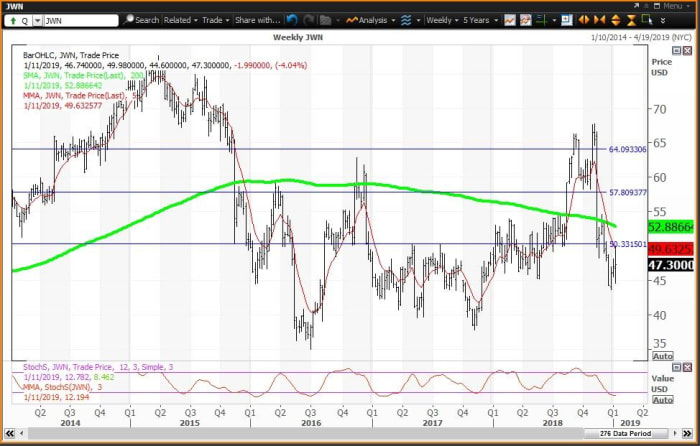Click the Share with... button
This screenshot has height=446, width=700.
tap(259, 19)
